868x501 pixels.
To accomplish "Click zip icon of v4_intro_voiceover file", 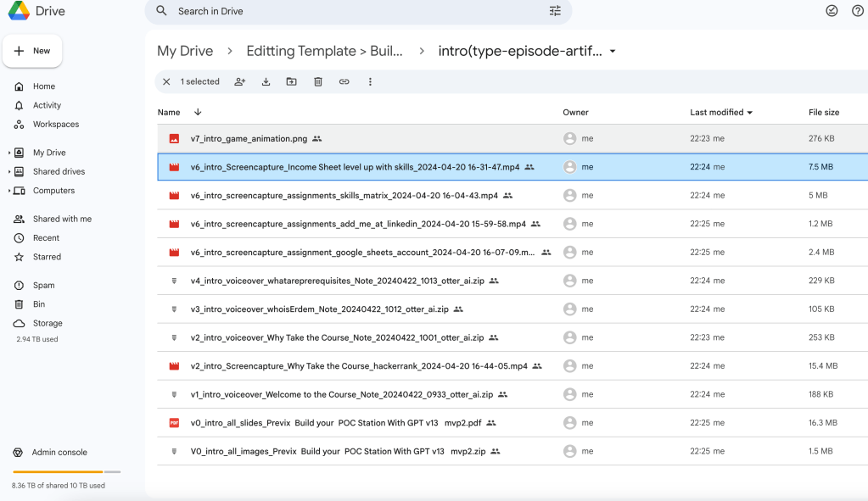I will click(174, 281).
